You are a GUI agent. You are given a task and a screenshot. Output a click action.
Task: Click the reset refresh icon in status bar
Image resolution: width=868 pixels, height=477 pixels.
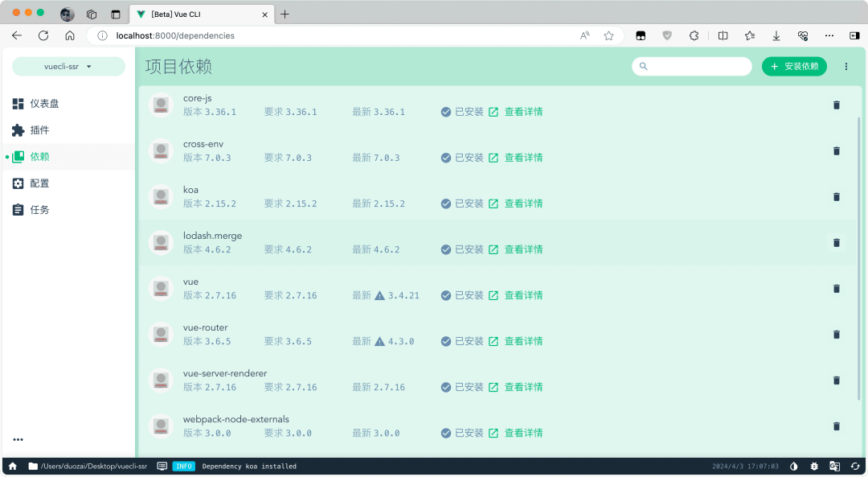pos(854,467)
